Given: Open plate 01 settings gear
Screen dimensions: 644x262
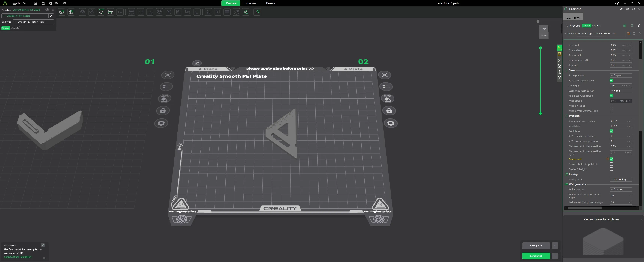Looking at the screenshot, I should [161, 123].
